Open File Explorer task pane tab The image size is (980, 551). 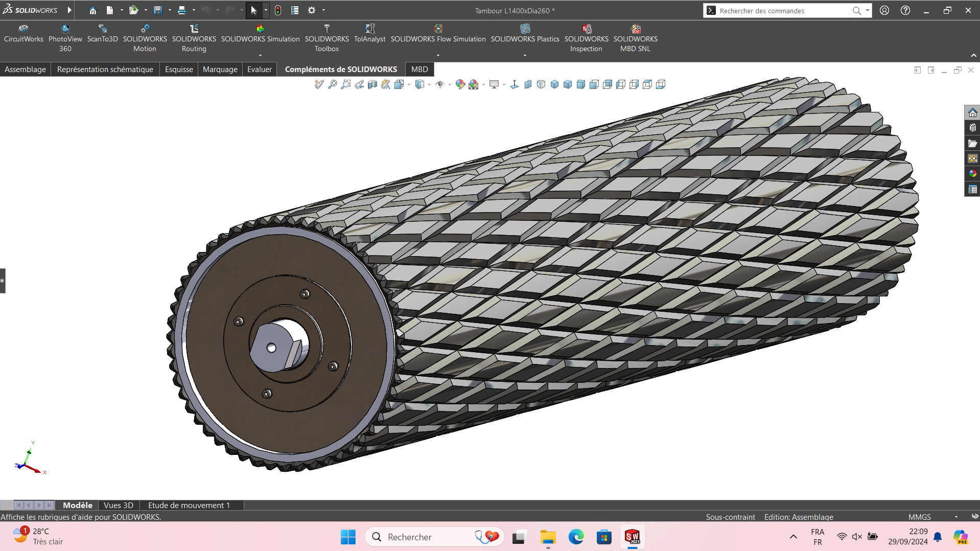coord(972,143)
